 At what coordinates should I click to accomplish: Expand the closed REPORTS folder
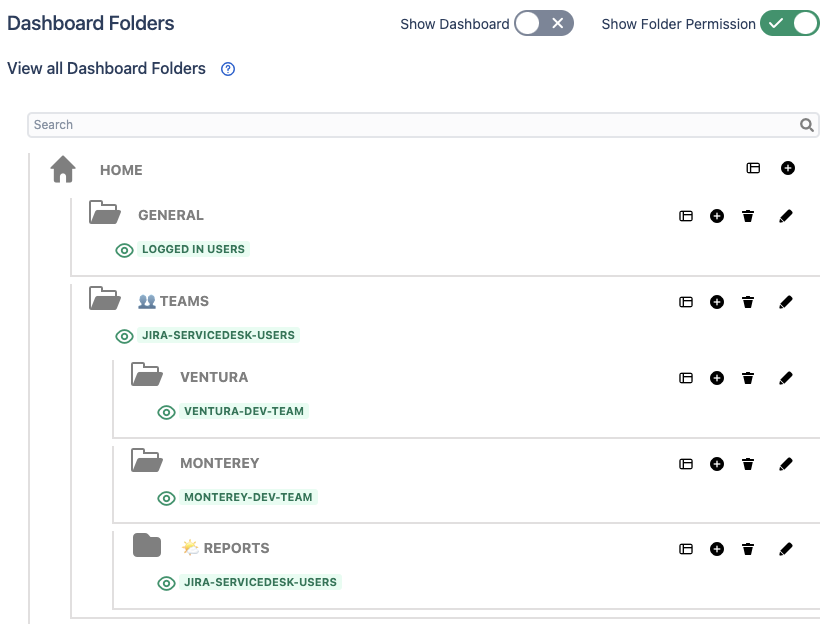pyautogui.click(x=147, y=546)
